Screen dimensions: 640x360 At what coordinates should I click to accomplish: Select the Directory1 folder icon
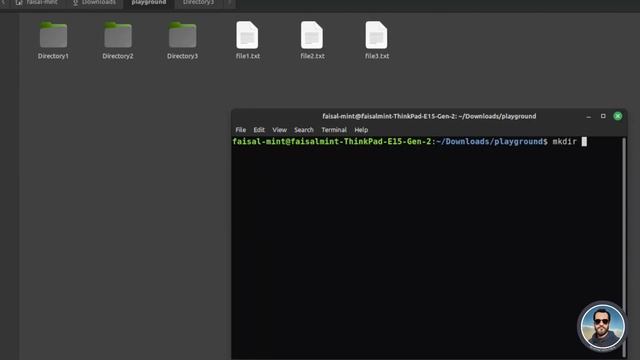click(53, 35)
